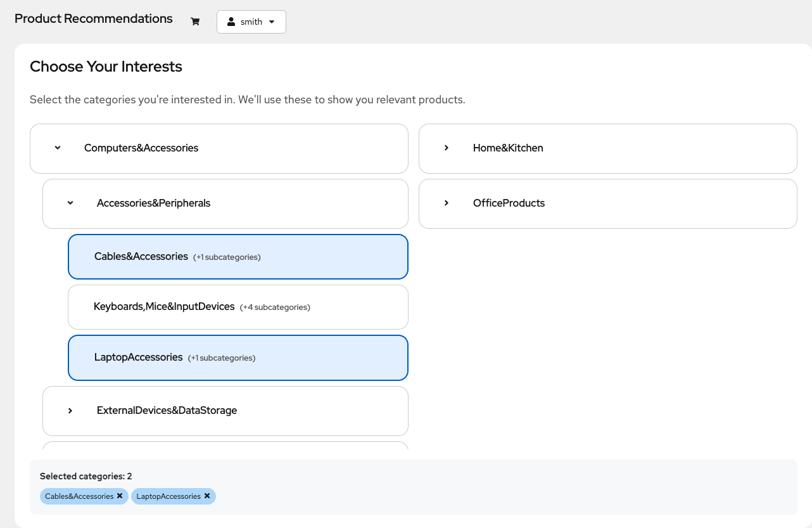Collapse the Accessories&Peripherals chevron
Viewport: 812px width, 528px height.
coord(70,203)
